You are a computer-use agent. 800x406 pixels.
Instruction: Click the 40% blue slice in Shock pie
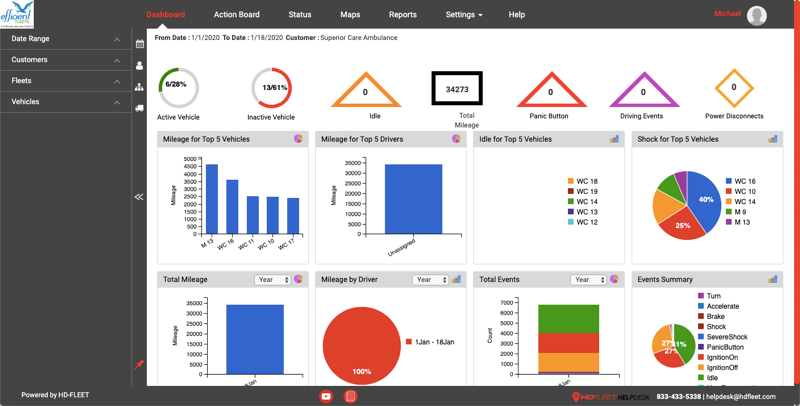707,200
